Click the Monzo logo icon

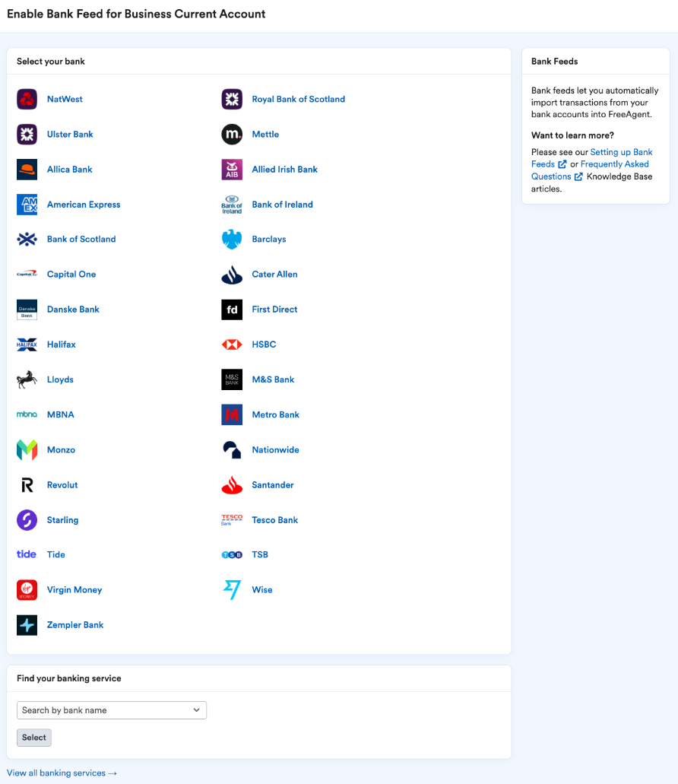27,449
